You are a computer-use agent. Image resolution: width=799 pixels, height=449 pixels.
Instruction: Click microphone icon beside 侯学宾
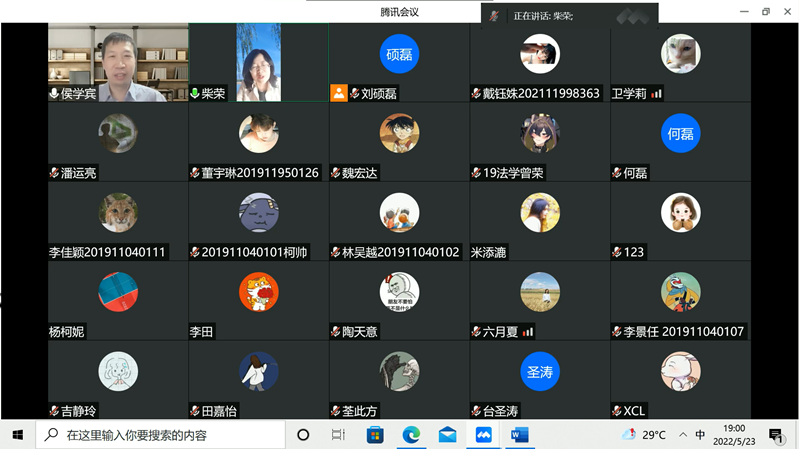pyautogui.click(x=54, y=93)
